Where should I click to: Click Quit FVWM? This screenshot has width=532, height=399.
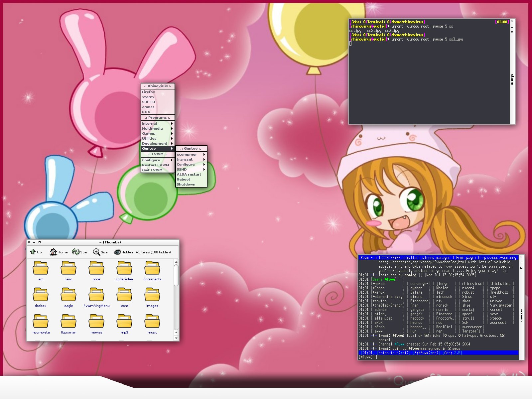pyautogui.click(x=158, y=170)
